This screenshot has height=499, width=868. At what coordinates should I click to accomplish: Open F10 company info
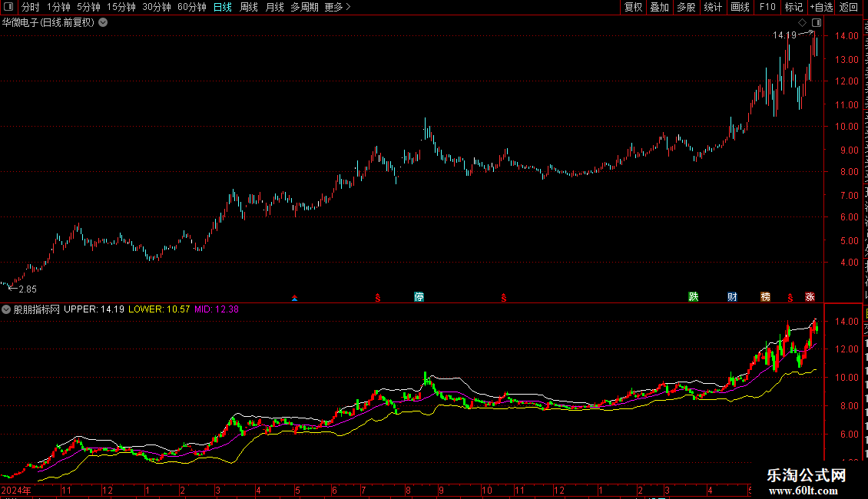click(767, 7)
